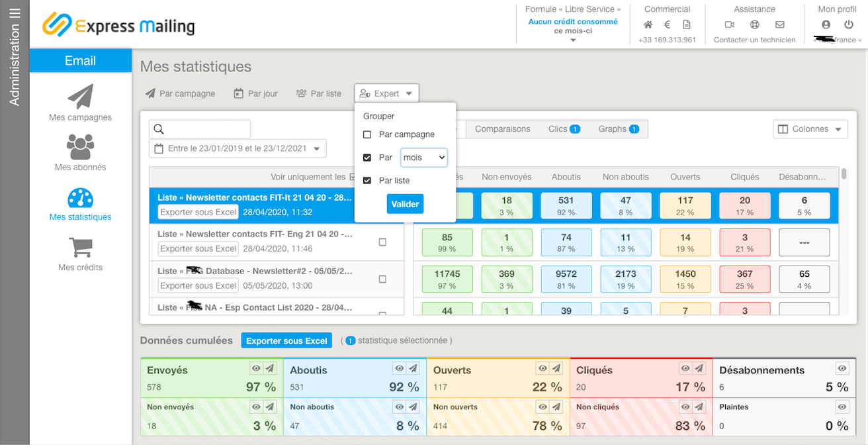Click the Commercial euro icon

tap(668, 25)
